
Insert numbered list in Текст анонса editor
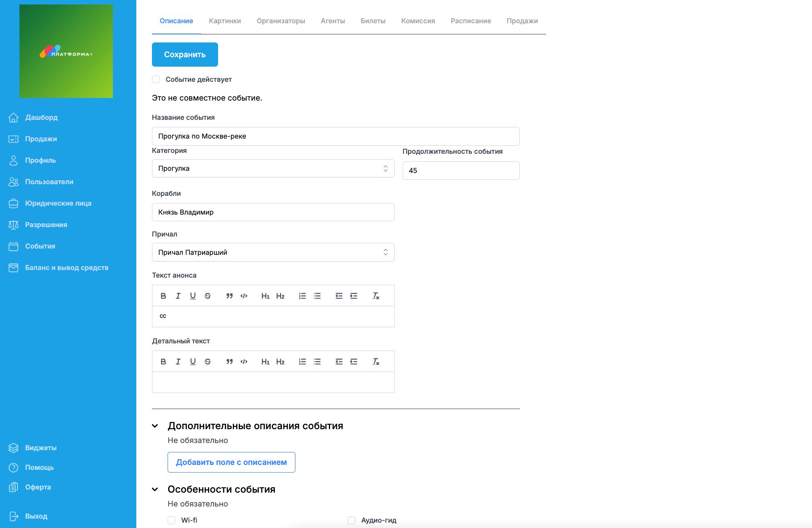pyautogui.click(x=303, y=296)
